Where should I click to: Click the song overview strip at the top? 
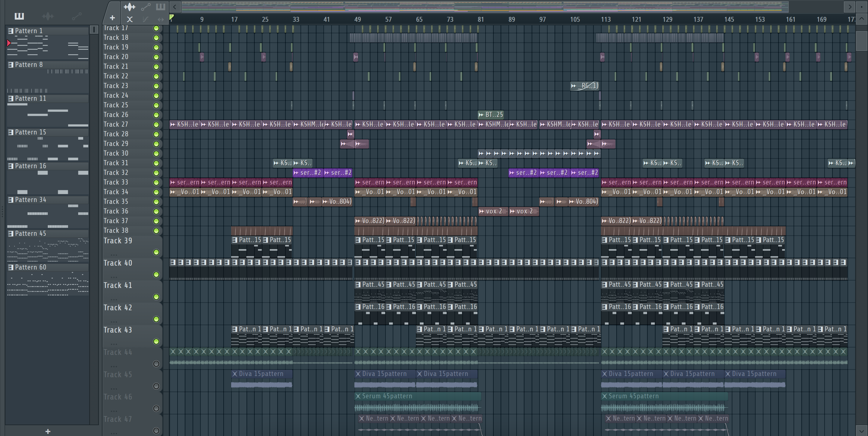(485, 6)
